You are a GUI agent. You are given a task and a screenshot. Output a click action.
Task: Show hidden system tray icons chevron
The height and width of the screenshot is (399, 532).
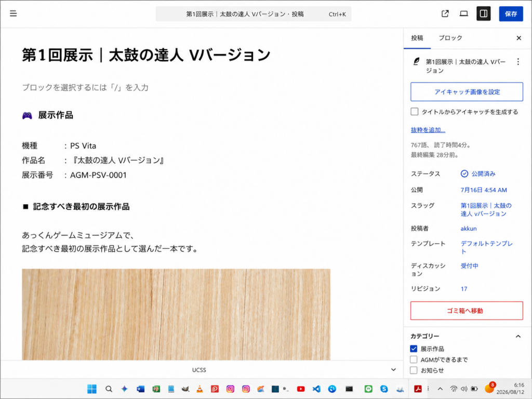(x=440, y=389)
